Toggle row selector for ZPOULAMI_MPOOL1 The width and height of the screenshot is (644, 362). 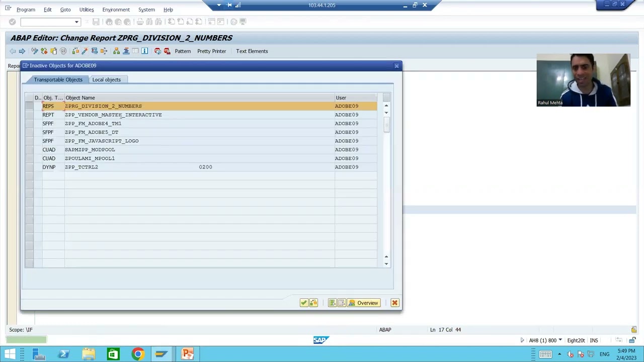pos(29,158)
